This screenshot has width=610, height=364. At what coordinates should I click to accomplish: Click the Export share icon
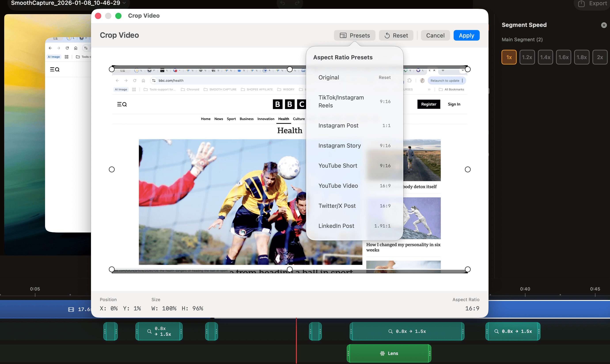point(581,4)
